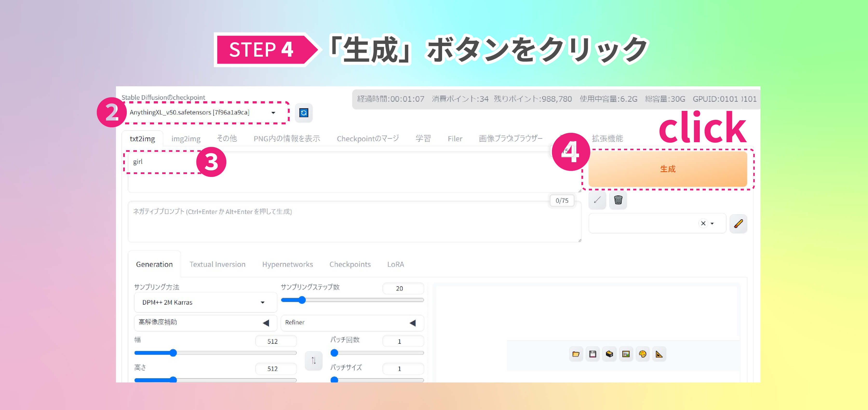Click the sampling steps value 20 field
This screenshot has height=410, width=868.
[x=403, y=288]
